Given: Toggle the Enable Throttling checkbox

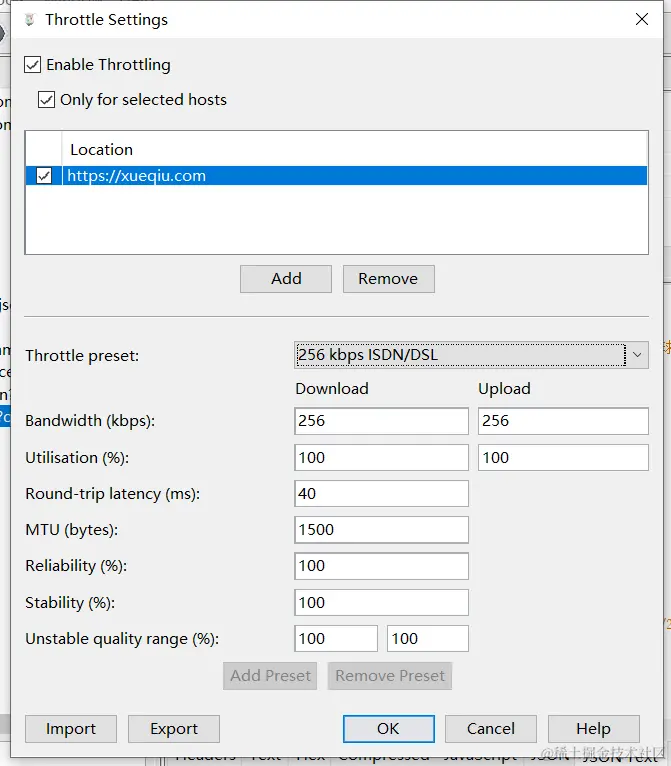Looking at the screenshot, I should click(x=33, y=64).
